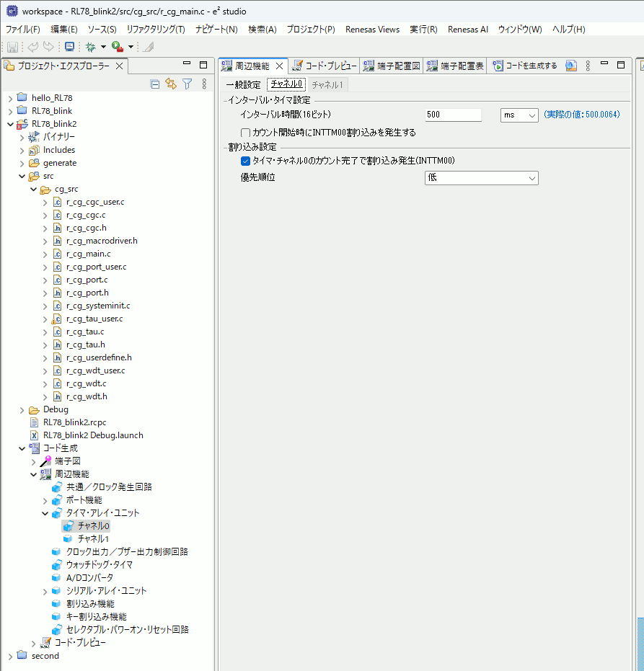Open the Renesas Views menu

pos(373,29)
